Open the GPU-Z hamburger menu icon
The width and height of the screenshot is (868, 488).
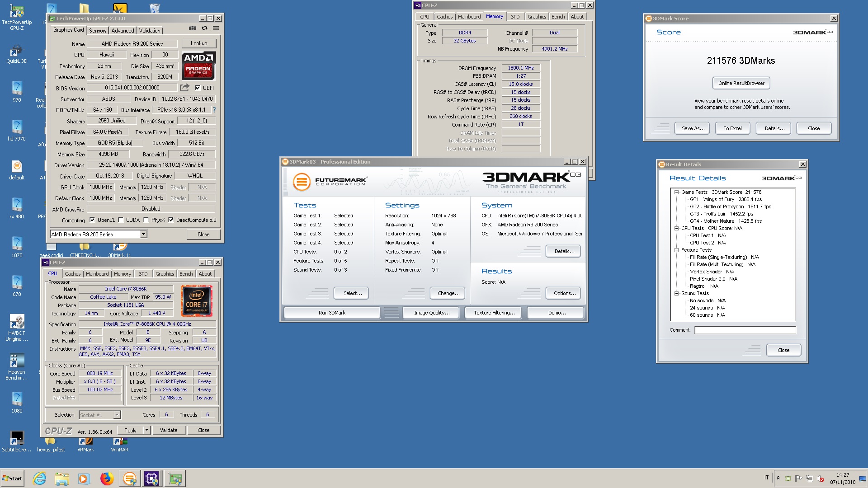click(x=216, y=28)
